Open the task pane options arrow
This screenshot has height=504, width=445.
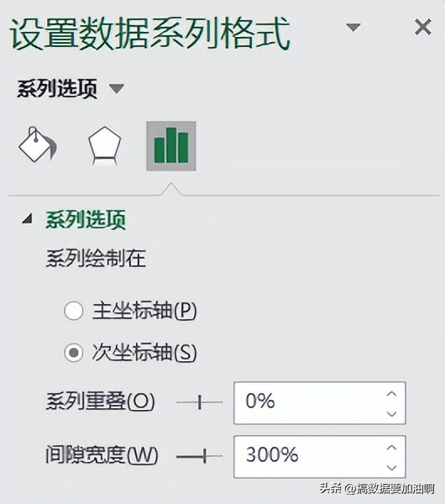(x=353, y=28)
